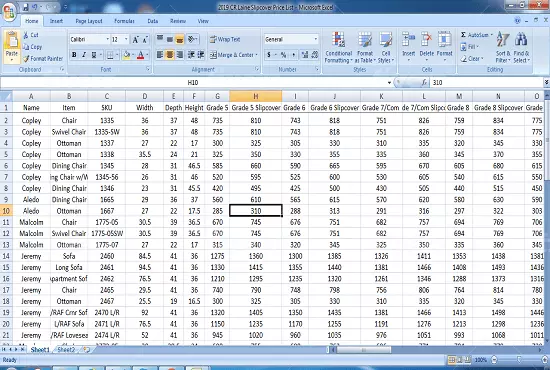550x370 pixels.
Task: Toggle Align Text Left
Action: 160,55
